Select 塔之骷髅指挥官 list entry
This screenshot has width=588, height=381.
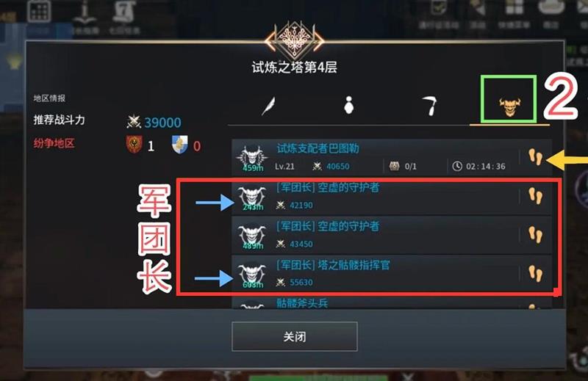392,274
